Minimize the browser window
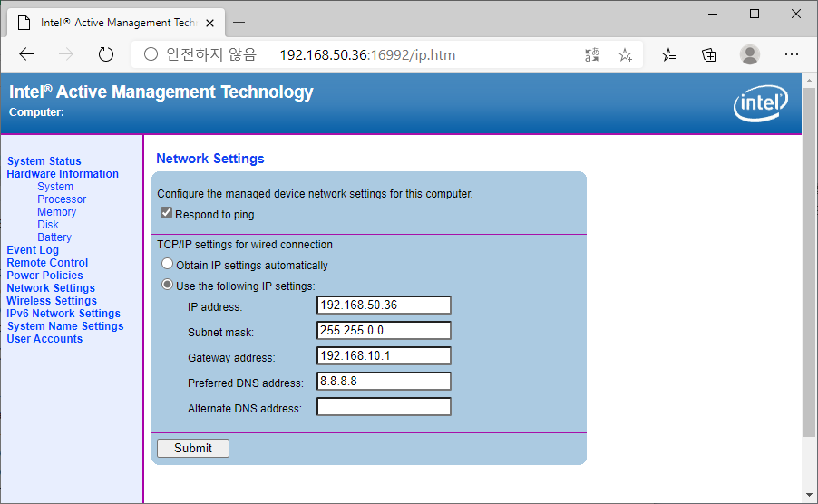 (713, 15)
